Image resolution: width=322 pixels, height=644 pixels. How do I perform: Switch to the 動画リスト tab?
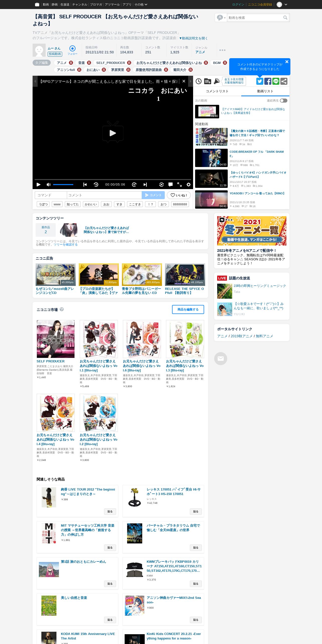(x=265, y=91)
